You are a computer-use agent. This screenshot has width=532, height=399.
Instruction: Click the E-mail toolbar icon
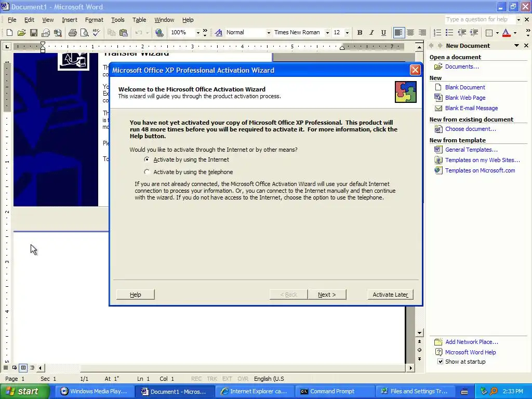(46, 33)
